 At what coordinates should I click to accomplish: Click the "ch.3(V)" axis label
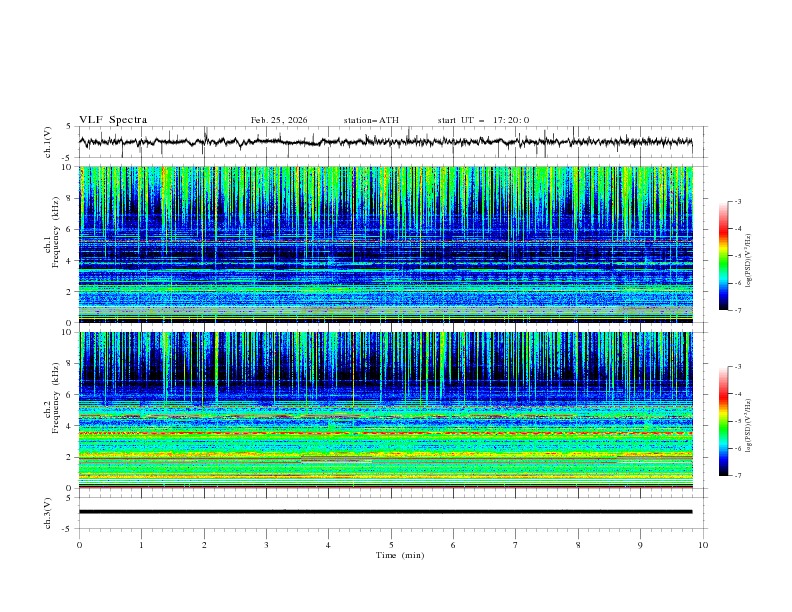48,513
